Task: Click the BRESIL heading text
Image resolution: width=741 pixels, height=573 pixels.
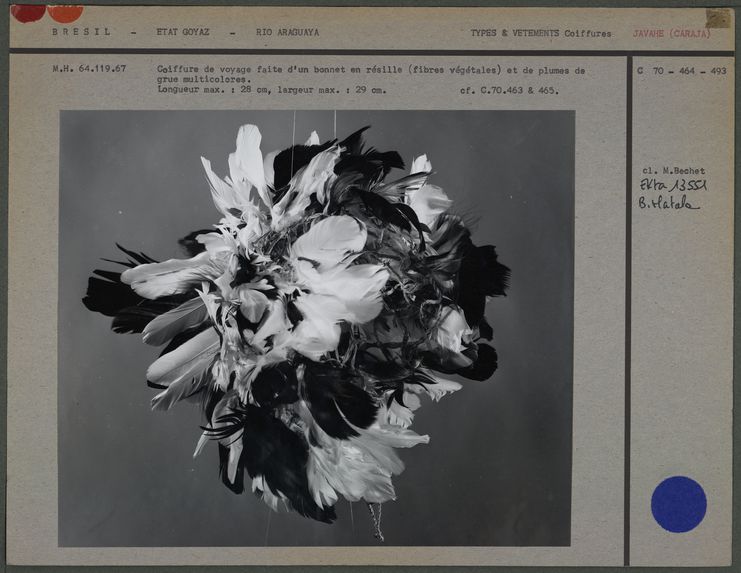Action: pos(83,32)
